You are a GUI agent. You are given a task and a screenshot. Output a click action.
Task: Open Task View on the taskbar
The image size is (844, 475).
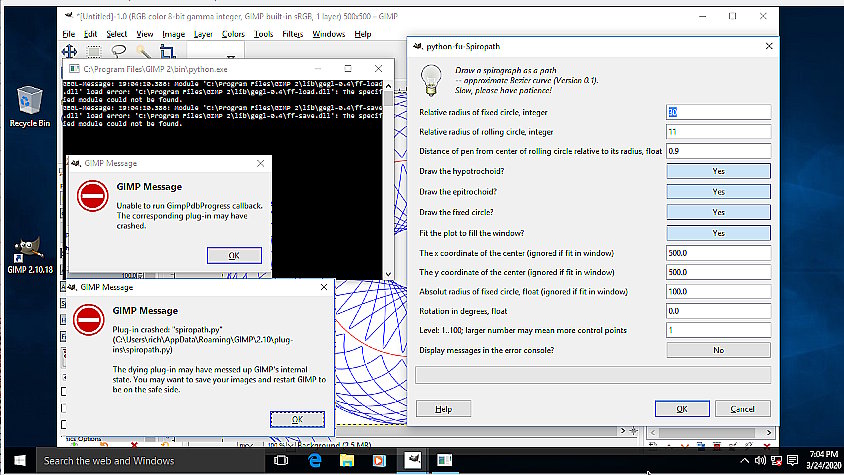(x=281, y=460)
